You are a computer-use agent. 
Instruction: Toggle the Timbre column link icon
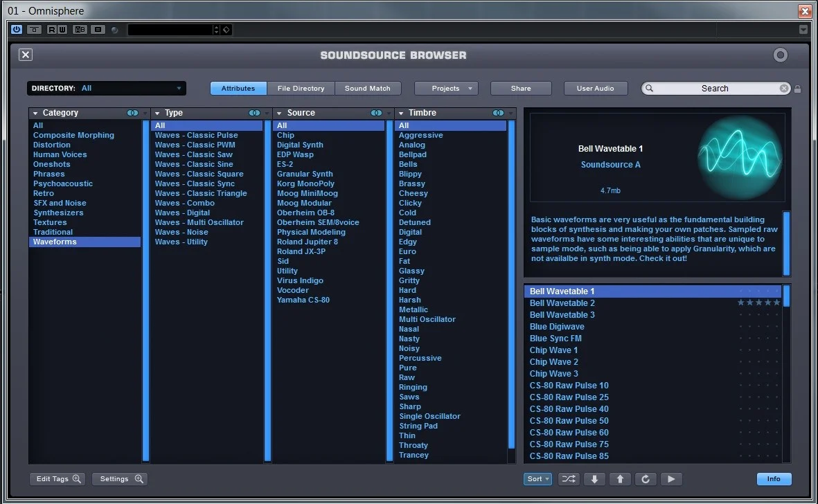[x=498, y=113]
